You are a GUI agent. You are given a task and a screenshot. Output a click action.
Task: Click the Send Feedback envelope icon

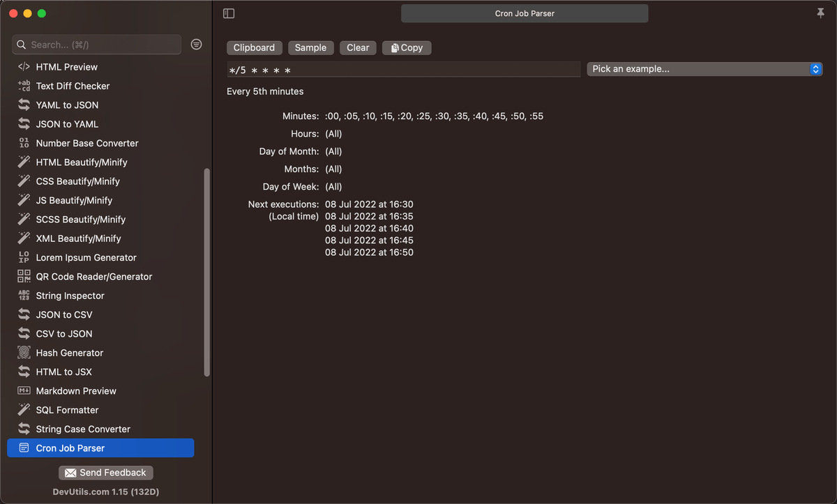pos(70,473)
